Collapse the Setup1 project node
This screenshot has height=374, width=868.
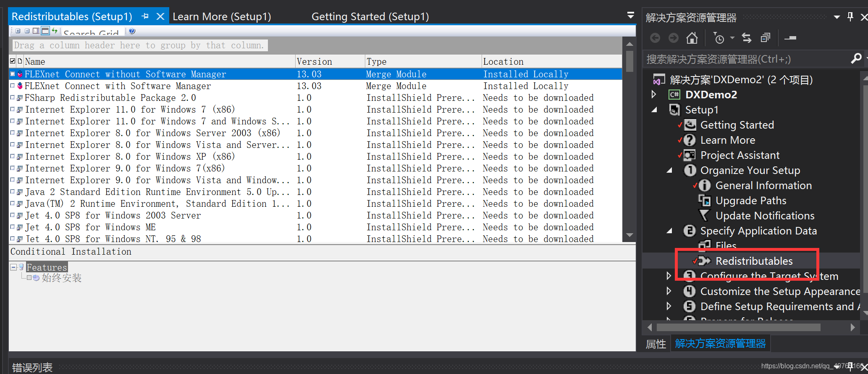point(654,110)
